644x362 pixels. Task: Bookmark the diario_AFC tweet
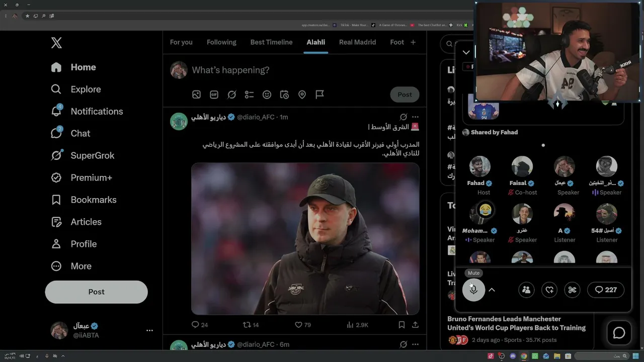coord(401,325)
